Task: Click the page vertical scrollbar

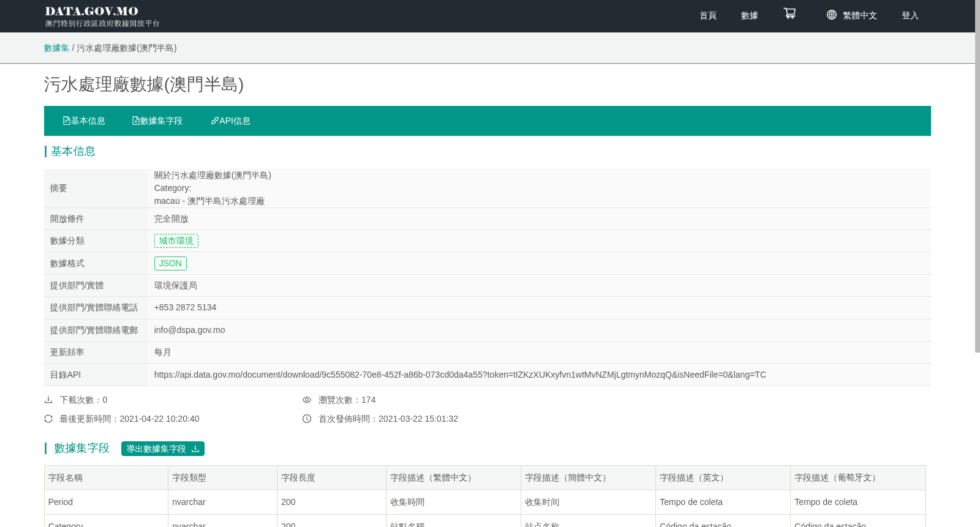Action: (x=978, y=176)
